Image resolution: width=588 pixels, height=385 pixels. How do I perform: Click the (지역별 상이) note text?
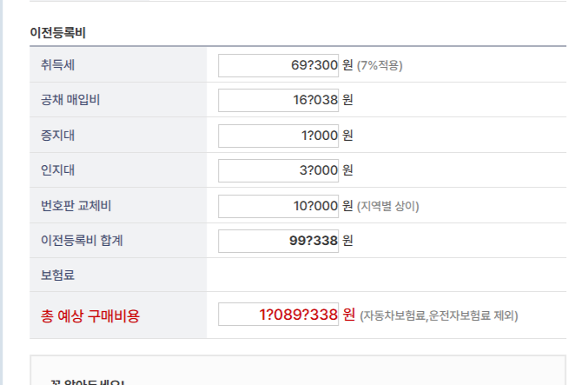click(387, 206)
